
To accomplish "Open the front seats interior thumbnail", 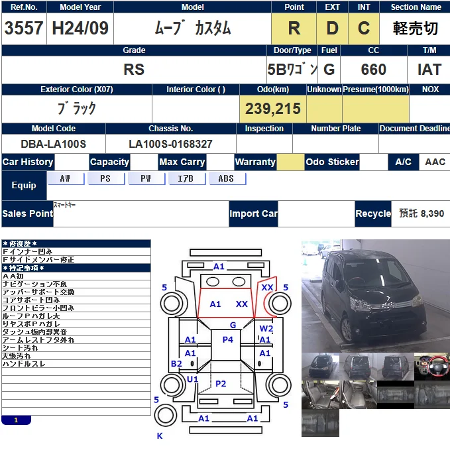I will coord(319,394).
